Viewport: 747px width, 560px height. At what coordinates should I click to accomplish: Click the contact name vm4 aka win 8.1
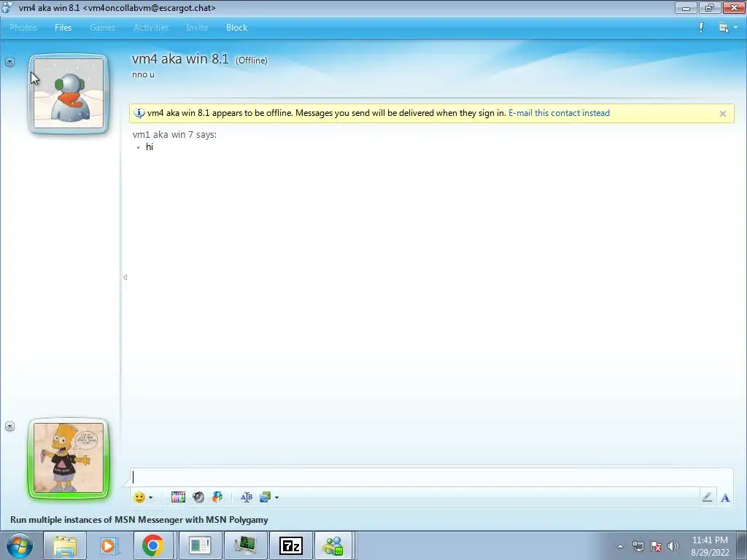point(180,58)
